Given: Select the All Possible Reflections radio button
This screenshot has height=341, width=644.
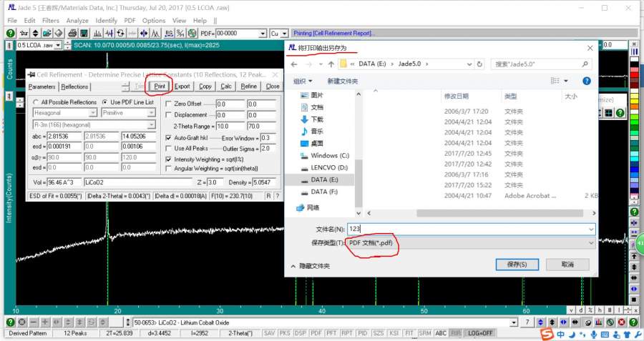Looking at the screenshot, I should 36,102.
